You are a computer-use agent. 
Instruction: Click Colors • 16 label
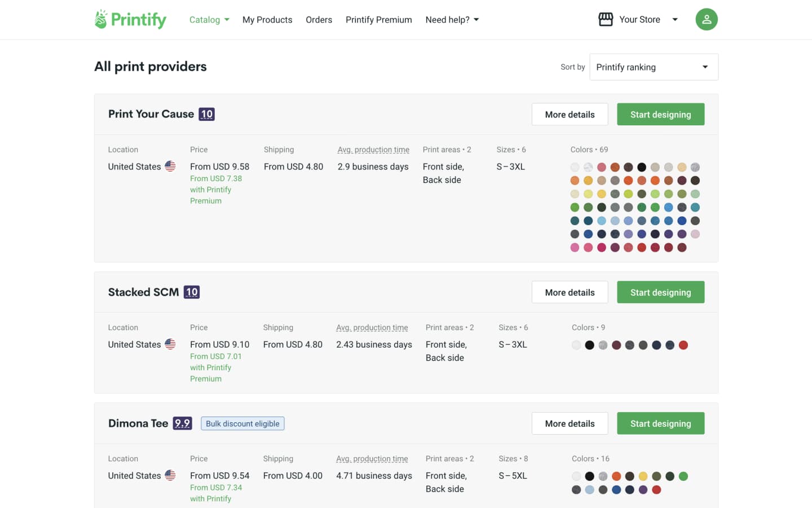[590, 459]
